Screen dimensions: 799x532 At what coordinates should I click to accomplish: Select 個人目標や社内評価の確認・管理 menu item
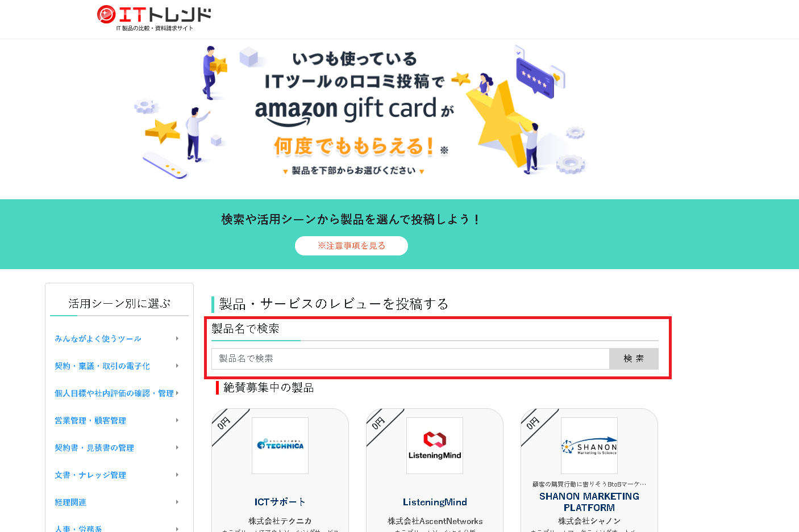pos(114,393)
